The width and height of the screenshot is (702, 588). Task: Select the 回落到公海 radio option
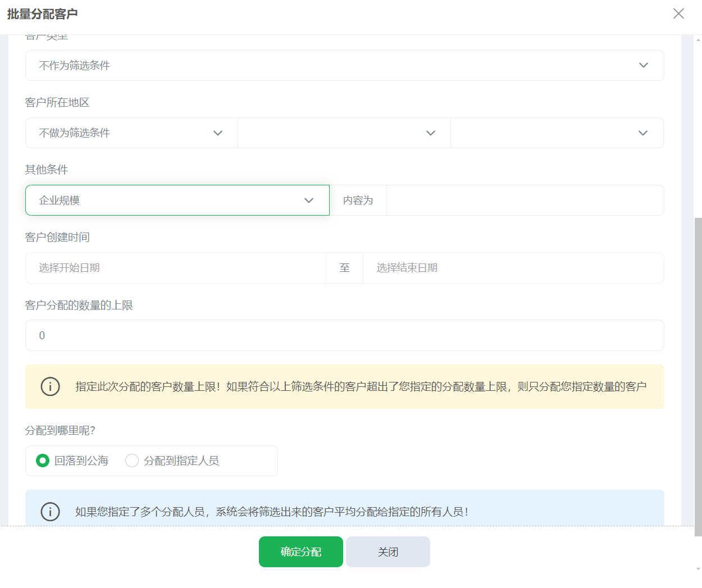click(42, 460)
